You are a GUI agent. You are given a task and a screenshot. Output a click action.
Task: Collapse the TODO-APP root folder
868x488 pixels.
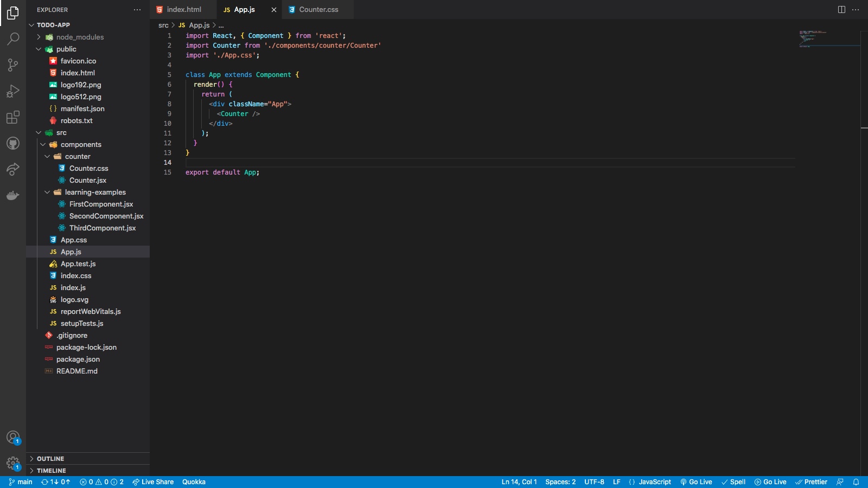[x=88, y=25]
